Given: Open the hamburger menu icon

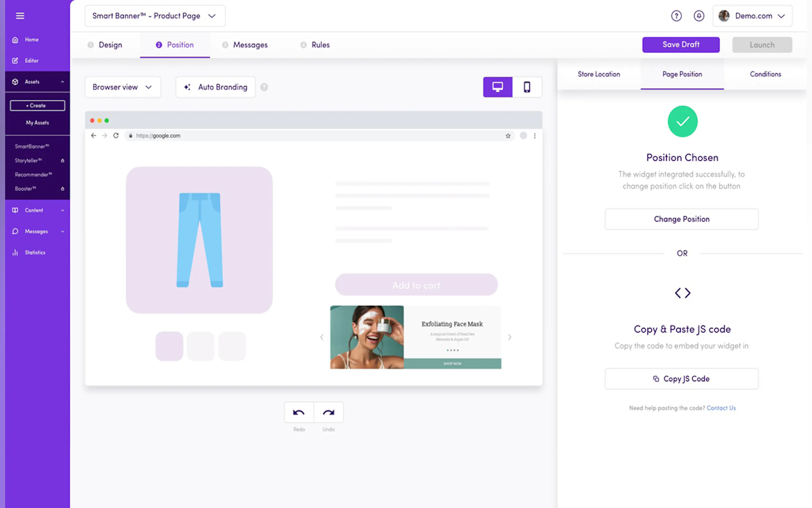Looking at the screenshot, I should [x=20, y=15].
